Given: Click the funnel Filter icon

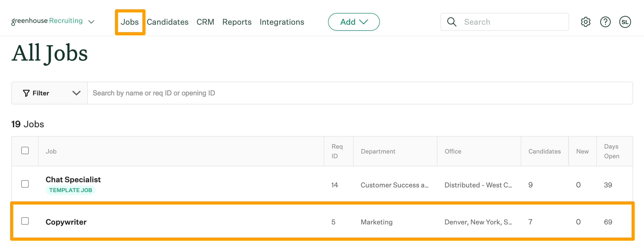Looking at the screenshot, I should tap(26, 93).
